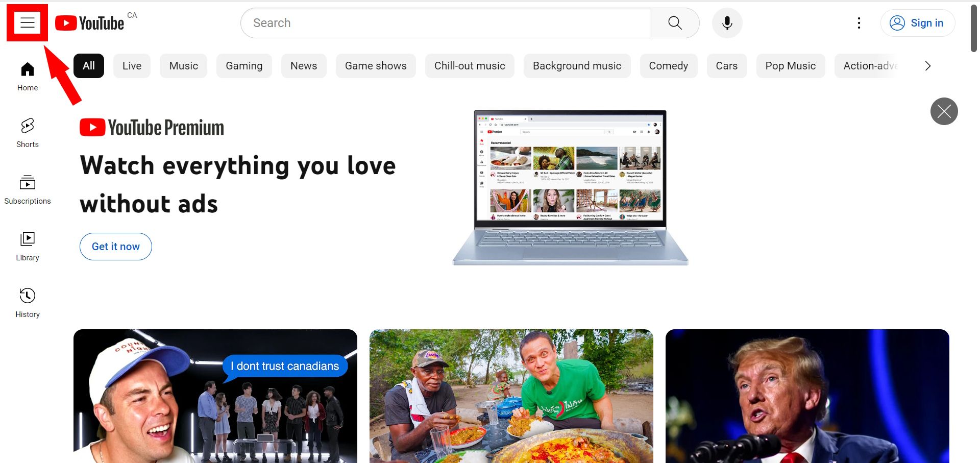Open Subscriptions from sidebar
The width and height of the screenshot is (980, 463).
pos(28,190)
